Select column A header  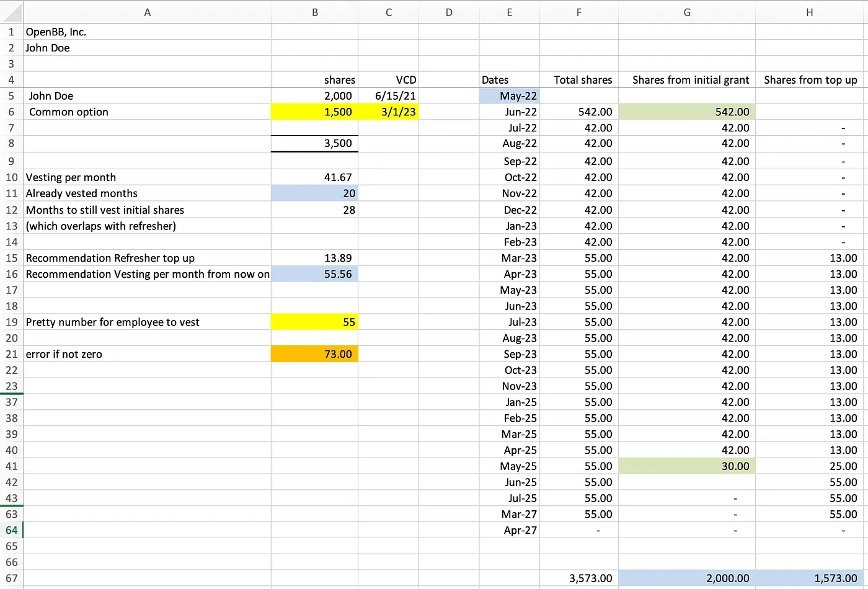tap(147, 12)
